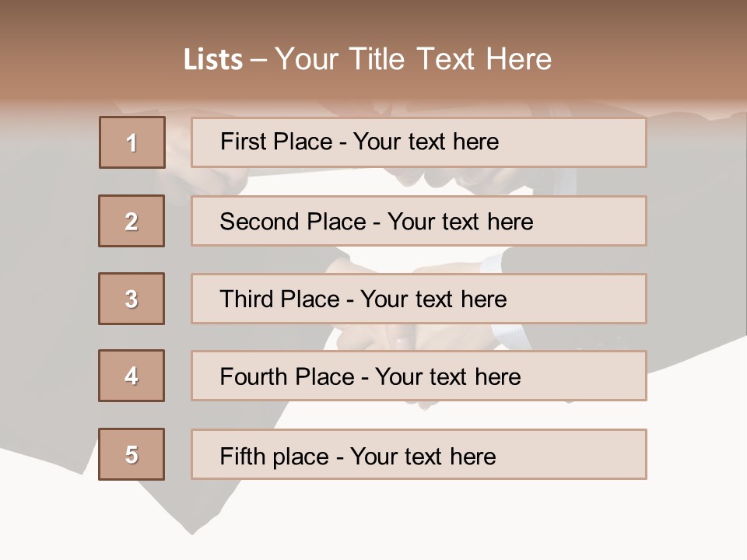Select the number 2 square
This screenshot has width=747, height=560.
tap(132, 221)
